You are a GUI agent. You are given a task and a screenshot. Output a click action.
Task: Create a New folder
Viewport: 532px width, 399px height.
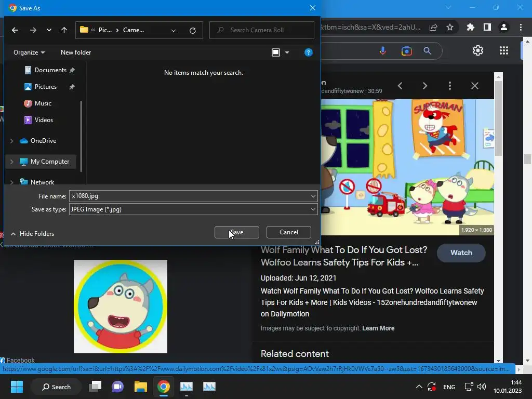(76, 52)
